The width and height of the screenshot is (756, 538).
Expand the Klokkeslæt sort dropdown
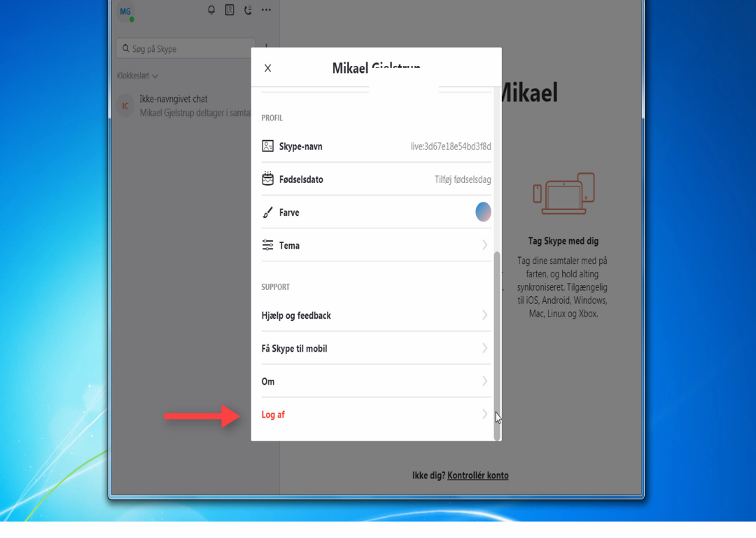coord(137,76)
